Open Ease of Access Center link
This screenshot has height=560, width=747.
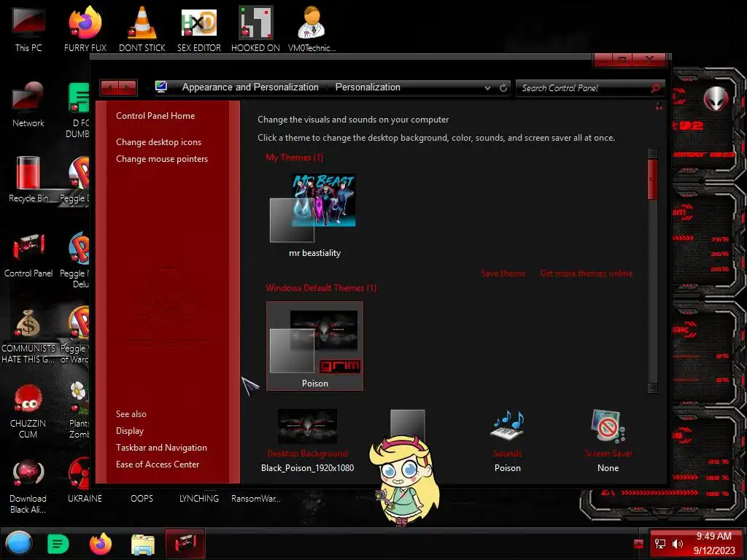[158, 464]
